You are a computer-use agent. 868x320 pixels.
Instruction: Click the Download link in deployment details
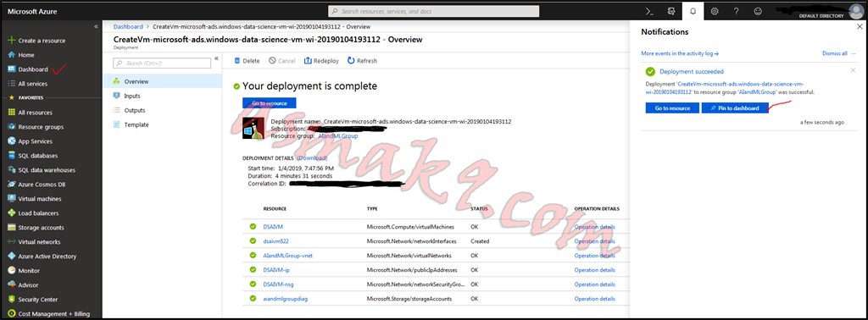pyautogui.click(x=312, y=158)
